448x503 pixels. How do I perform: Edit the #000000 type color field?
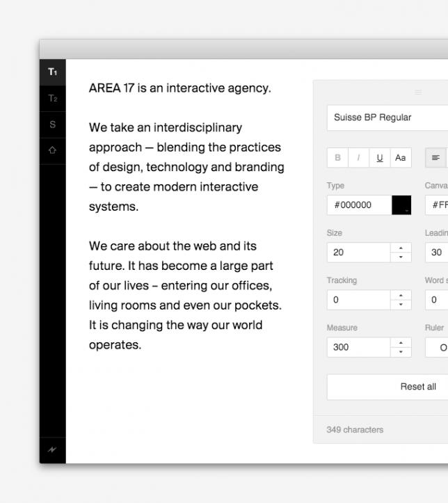point(360,205)
